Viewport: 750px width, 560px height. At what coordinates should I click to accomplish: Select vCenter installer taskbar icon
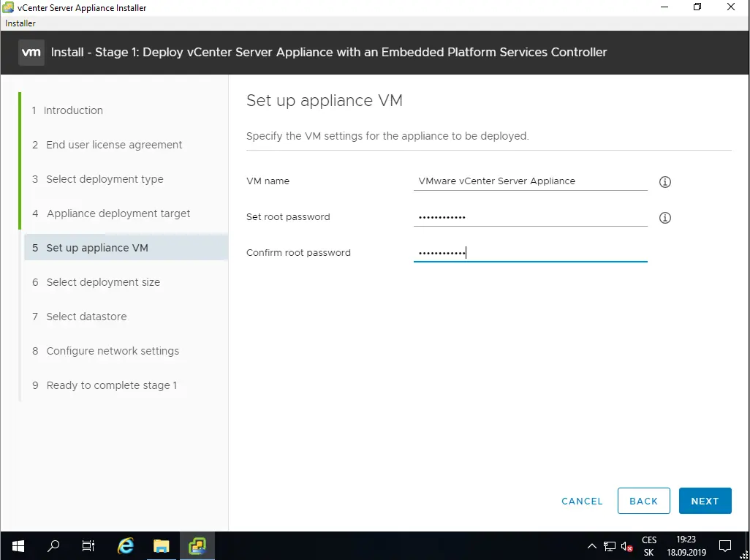(197, 545)
